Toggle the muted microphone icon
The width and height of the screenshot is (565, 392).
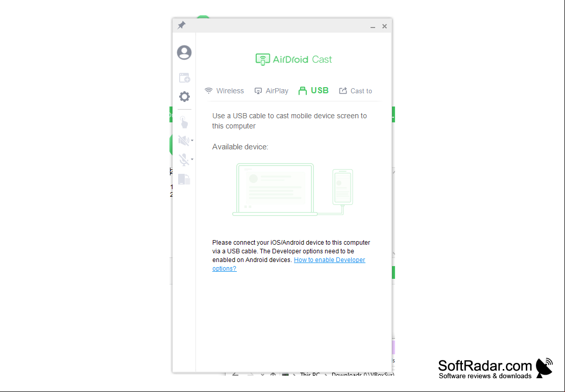coord(184,160)
